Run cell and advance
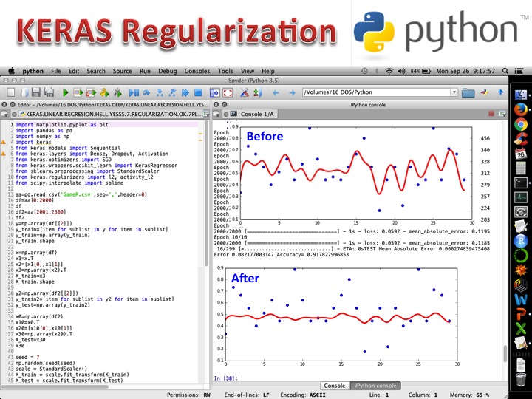This screenshot has height=399, width=532. [x=92, y=92]
